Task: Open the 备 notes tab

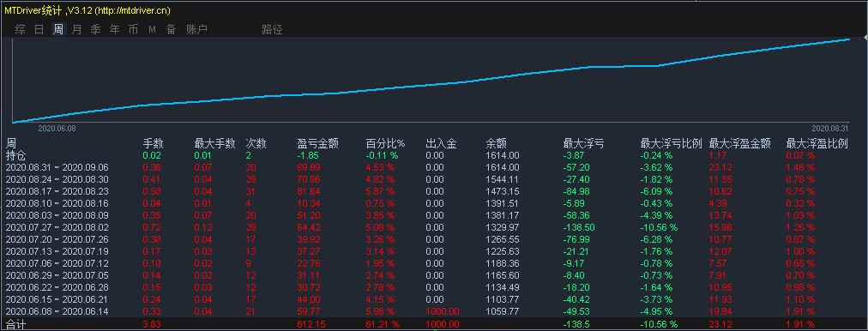Action: coord(171,30)
